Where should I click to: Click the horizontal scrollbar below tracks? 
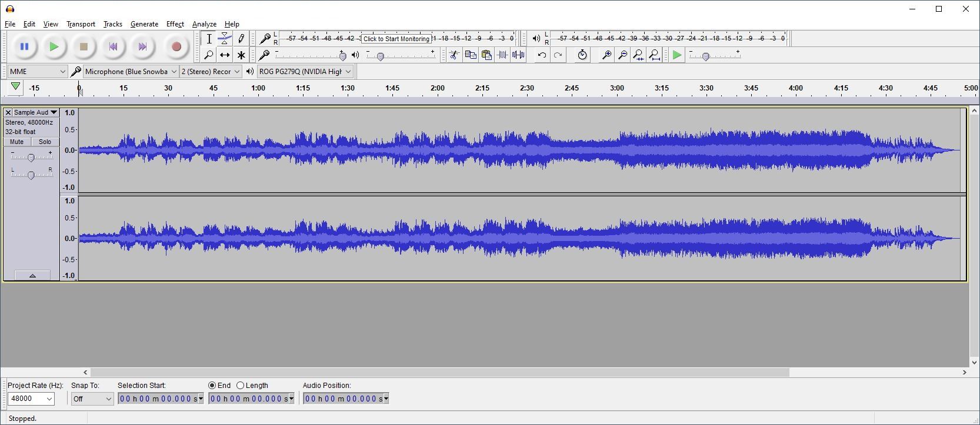(439, 372)
